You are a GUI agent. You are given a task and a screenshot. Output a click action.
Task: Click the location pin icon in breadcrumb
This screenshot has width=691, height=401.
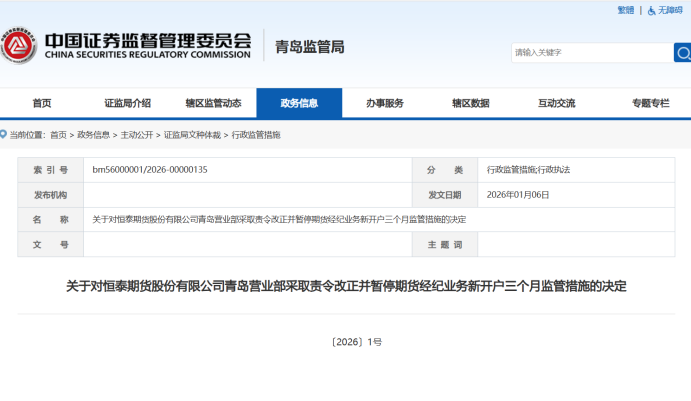point(4,134)
